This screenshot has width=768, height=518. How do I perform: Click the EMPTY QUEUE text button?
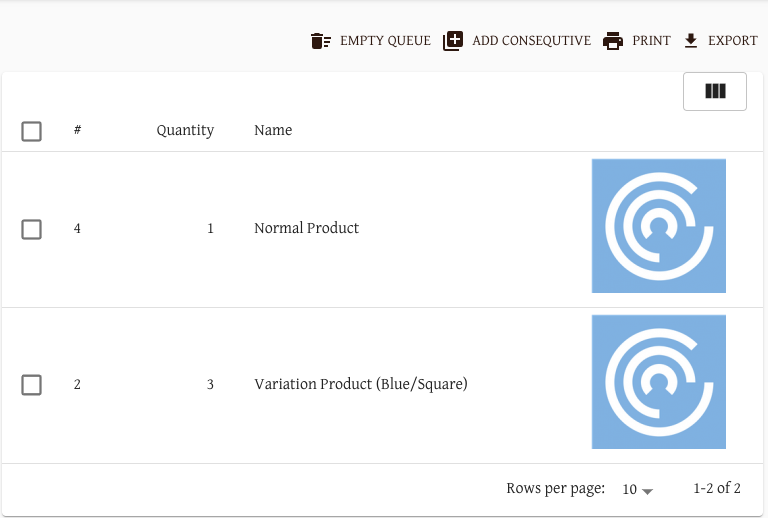point(385,41)
